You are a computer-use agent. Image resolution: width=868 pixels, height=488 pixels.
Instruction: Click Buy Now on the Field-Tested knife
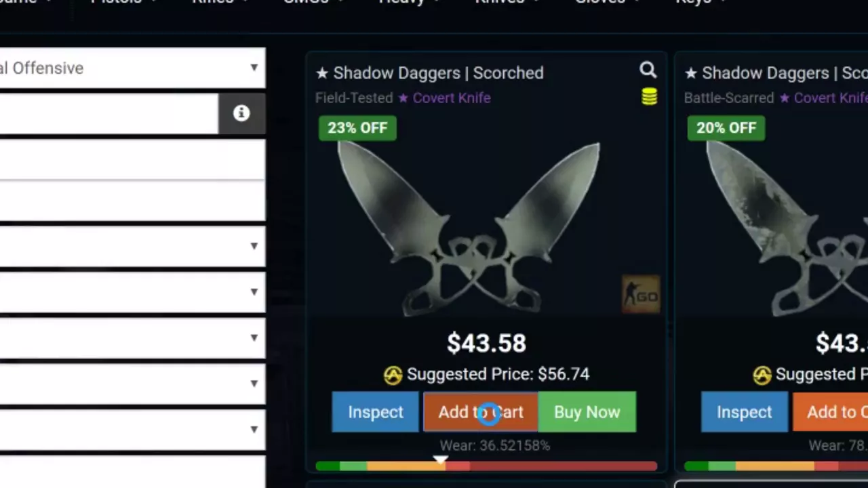tap(587, 412)
